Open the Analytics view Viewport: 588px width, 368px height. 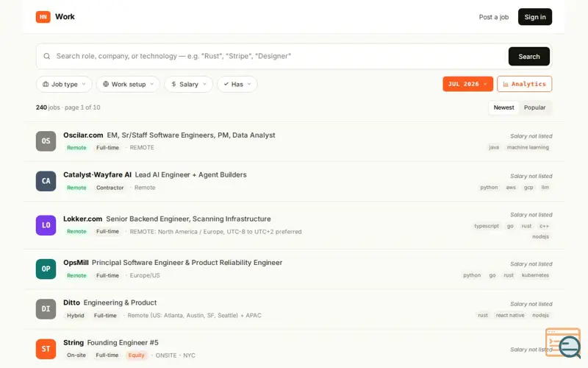[x=524, y=84]
